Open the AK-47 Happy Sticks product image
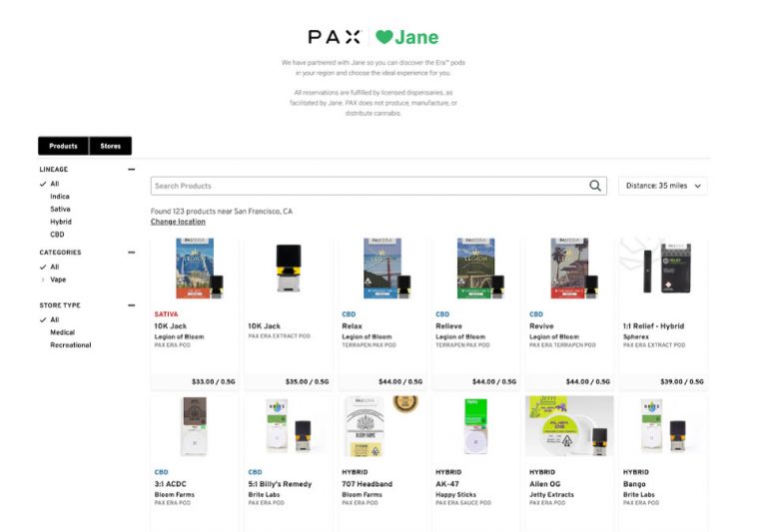The width and height of the screenshot is (757, 532). (x=474, y=425)
